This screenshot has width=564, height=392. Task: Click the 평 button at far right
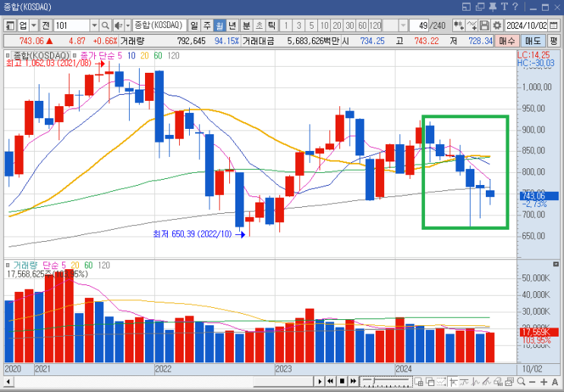pyautogui.click(x=554, y=41)
